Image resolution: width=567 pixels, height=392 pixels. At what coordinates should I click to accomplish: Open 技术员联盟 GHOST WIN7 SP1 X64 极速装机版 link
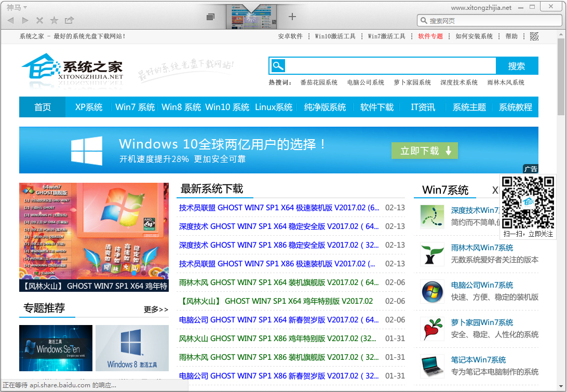pyautogui.click(x=279, y=208)
